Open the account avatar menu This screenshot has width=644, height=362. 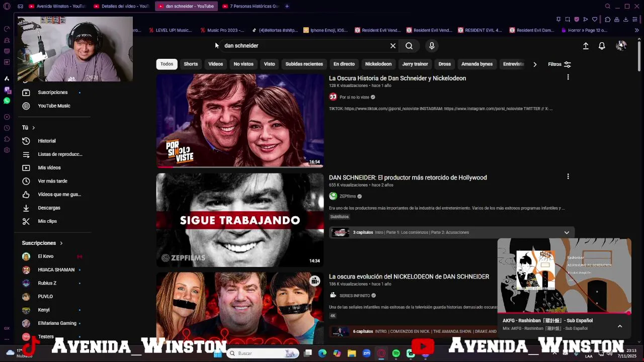pyautogui.click(x=621, y=46)
